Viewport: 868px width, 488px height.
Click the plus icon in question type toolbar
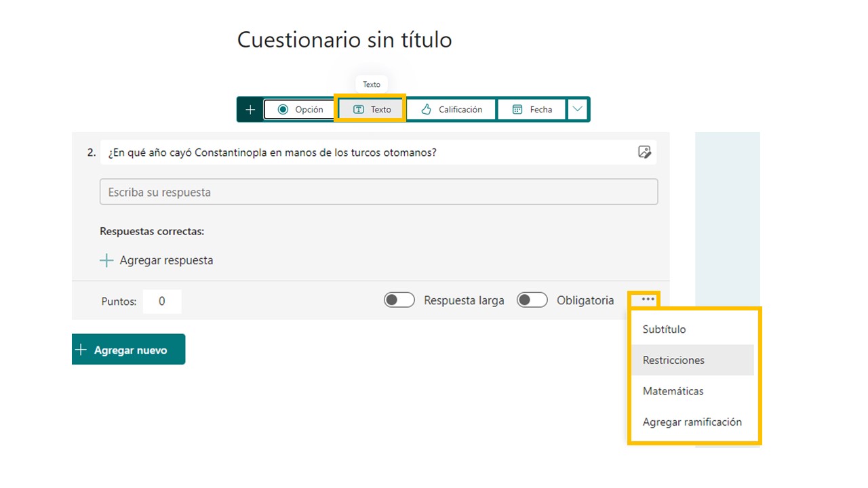250,109
